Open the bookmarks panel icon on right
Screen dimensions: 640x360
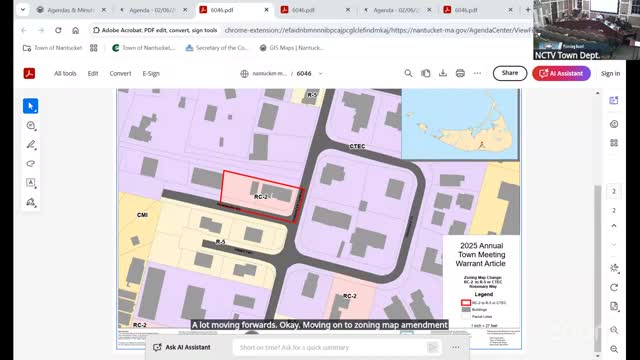tap(614, 124)
